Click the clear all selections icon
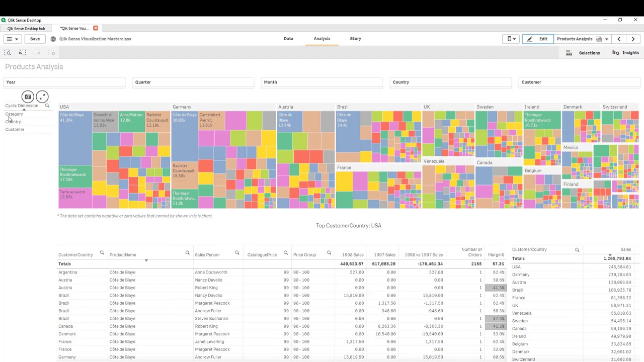This screenshot has width=644, height=362. coord(52,53)
